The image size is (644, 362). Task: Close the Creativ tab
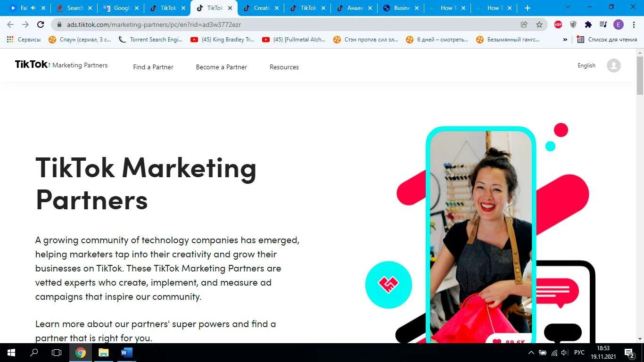pos(277,8)
